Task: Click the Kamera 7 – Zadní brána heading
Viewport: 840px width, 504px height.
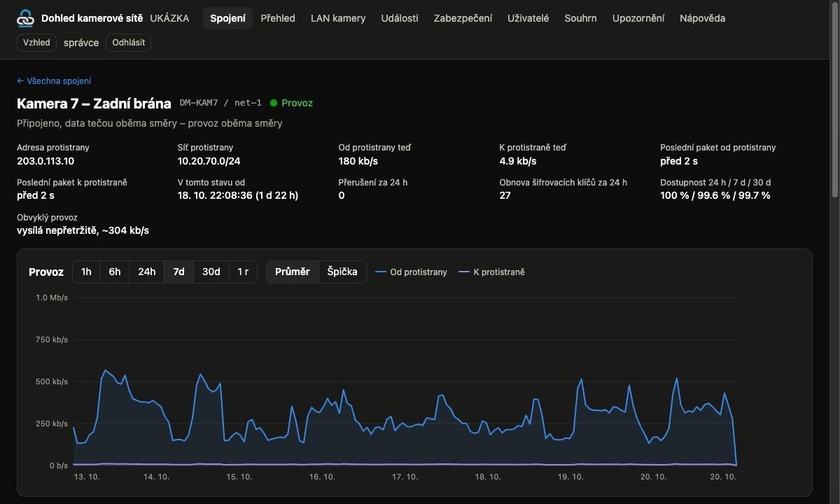Action: (94, 104)
